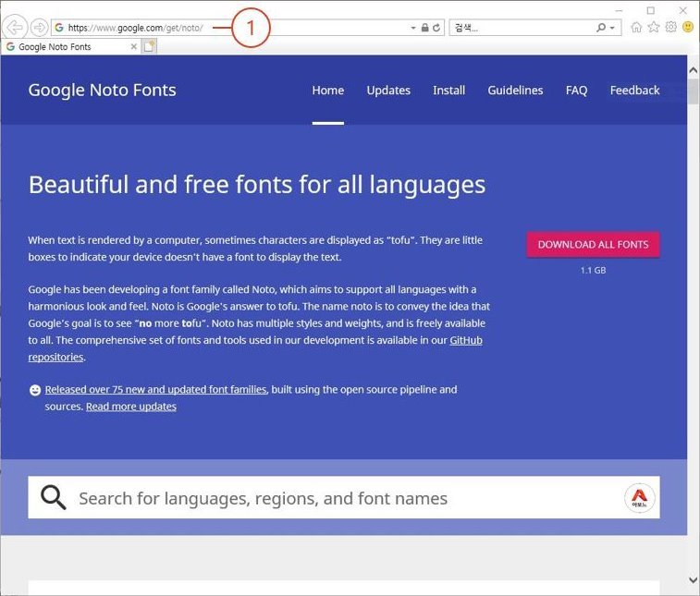The image size is (700, 596).
Task: Open the Guidelines navigation item
Action: 515,91
